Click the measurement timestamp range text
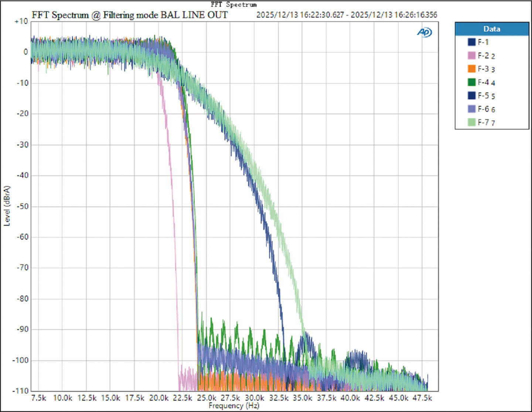 coord(347,15)
